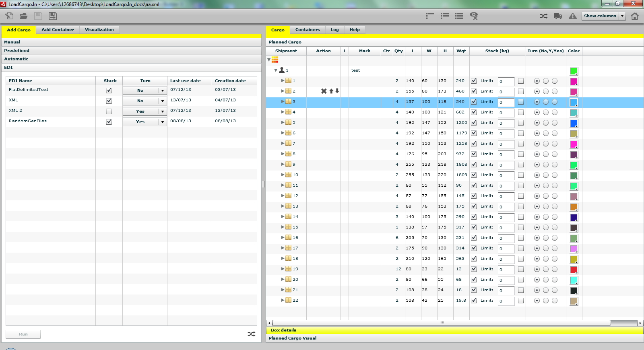644x350 pixels.
Task: Expand shipment 10 in the cargo tree
Action: [x=283, y=175]
